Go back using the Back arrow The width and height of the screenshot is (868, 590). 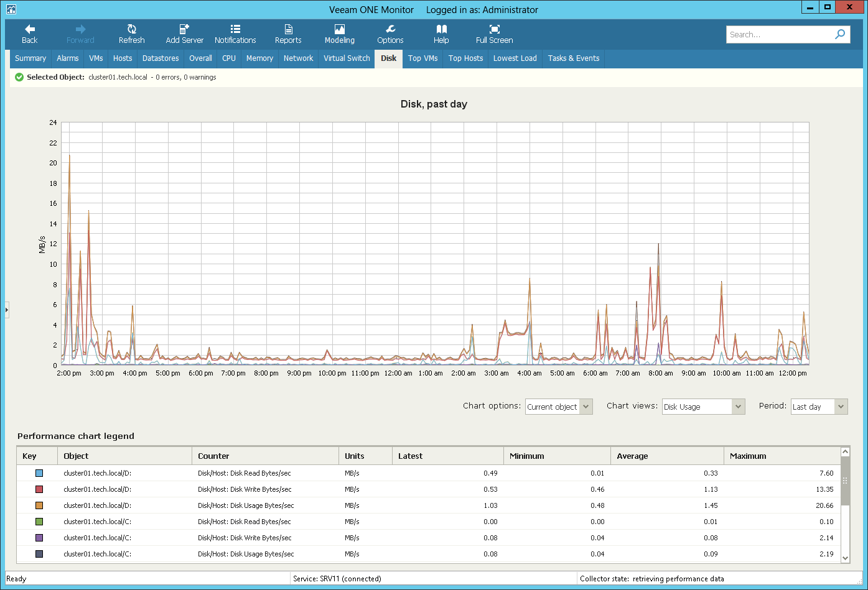tap(30, 34)
